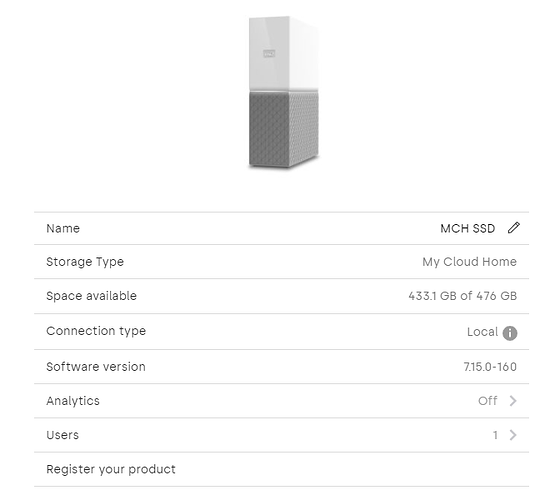This screenshot has width=545, height=500.
Task: Click the Space available label
Action: [91, 296]
